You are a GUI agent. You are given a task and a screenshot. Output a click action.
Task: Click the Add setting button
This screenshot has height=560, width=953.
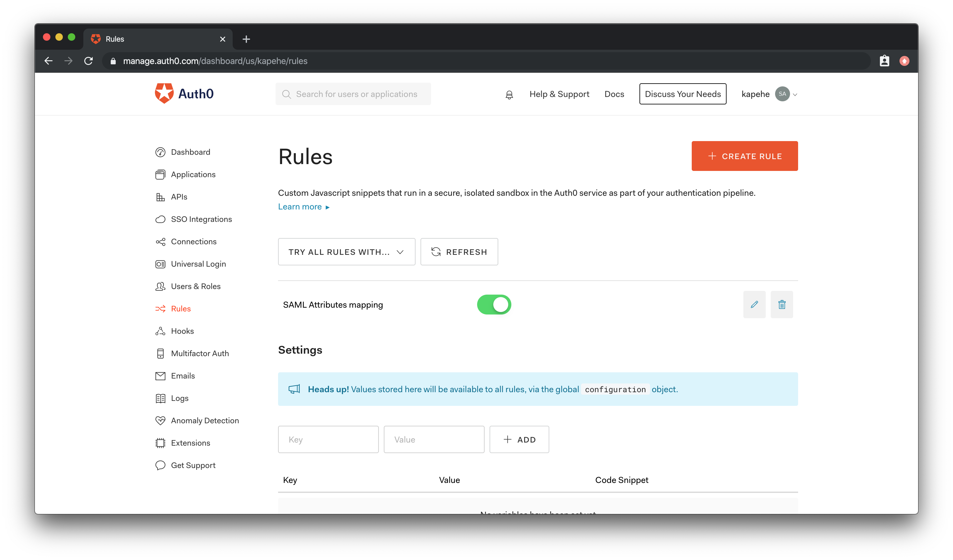[519, 439]
